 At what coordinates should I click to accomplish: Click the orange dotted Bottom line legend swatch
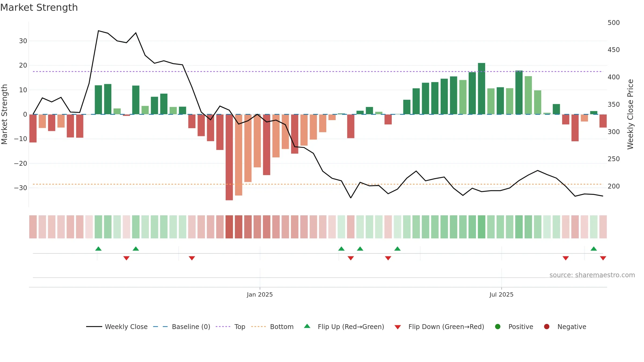(x=258, y=327)
